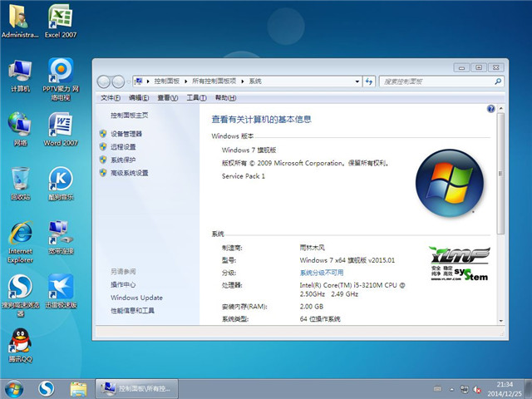Screen dimensions: 532x399
Task: Click the 所有控制面板项 breadcrumb segment
Action: pos(214,81)
